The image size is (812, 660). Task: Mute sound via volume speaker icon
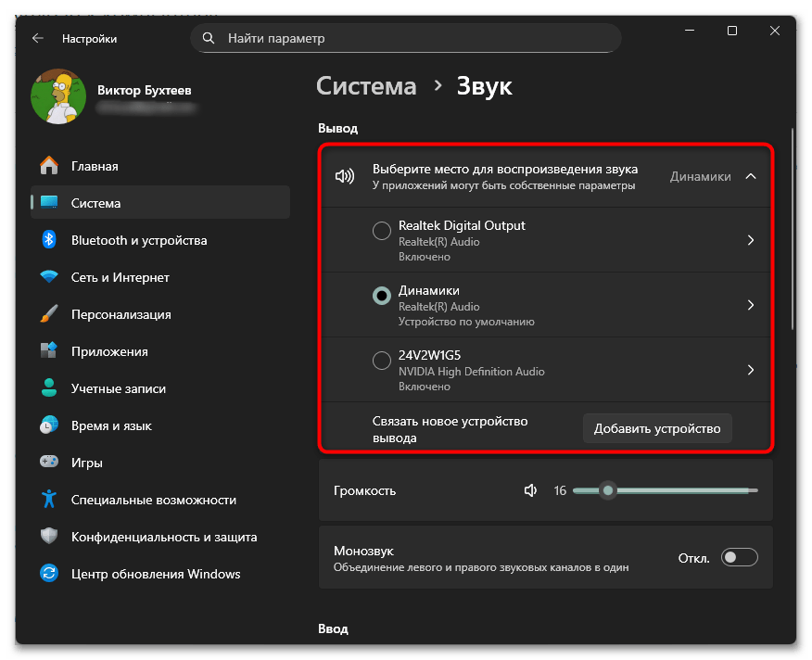(x=531, y=490)
